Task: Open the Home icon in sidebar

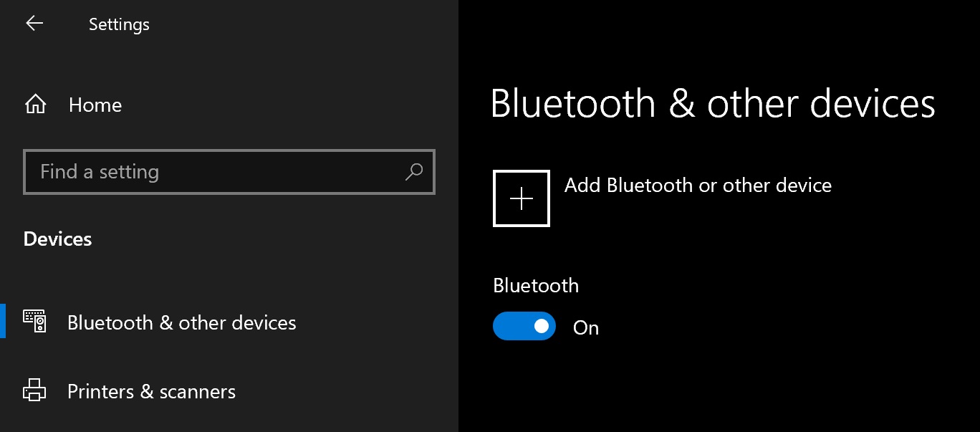Action: [35, 105]
